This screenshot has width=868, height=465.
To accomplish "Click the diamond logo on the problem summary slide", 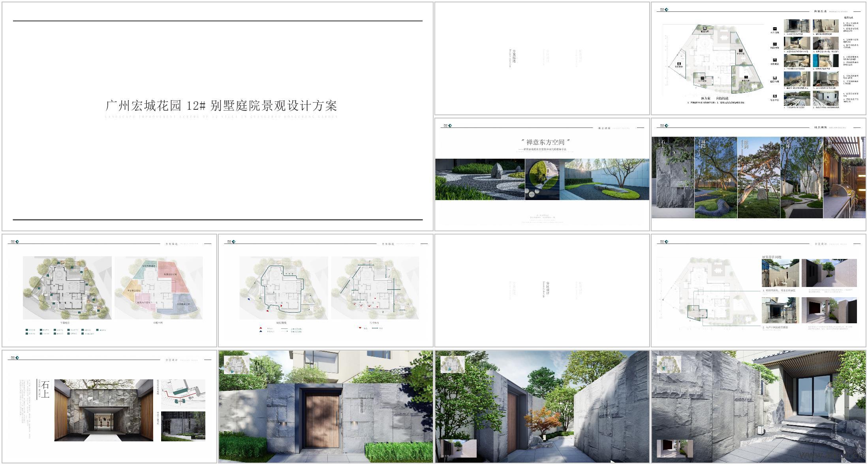I will (667, 9).
